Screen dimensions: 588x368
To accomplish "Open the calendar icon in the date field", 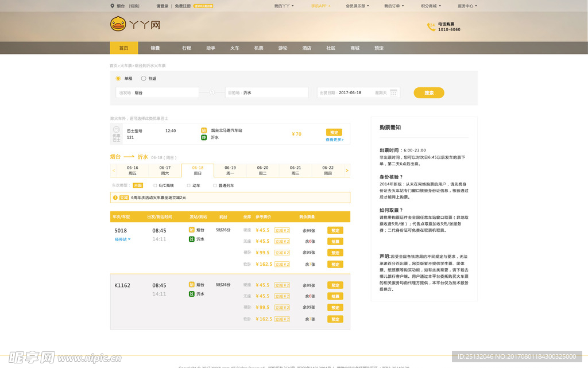I will coord(394,92).
